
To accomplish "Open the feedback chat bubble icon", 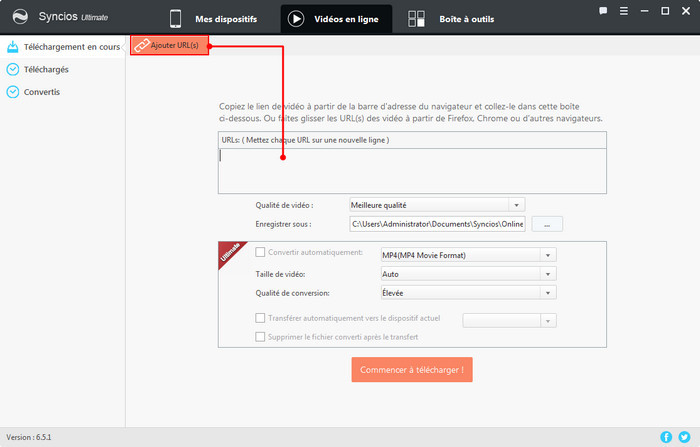I will click(603, 11).
